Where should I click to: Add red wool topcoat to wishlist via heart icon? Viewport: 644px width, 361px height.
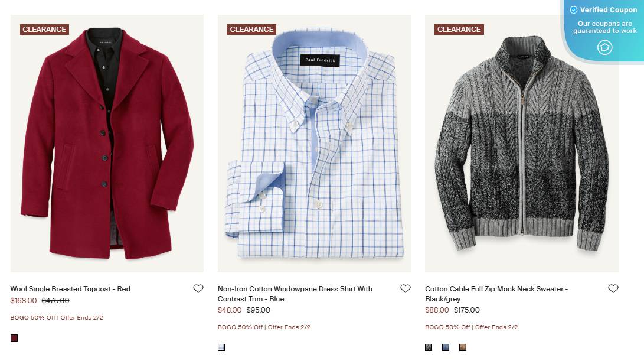(x=198, y=288)
